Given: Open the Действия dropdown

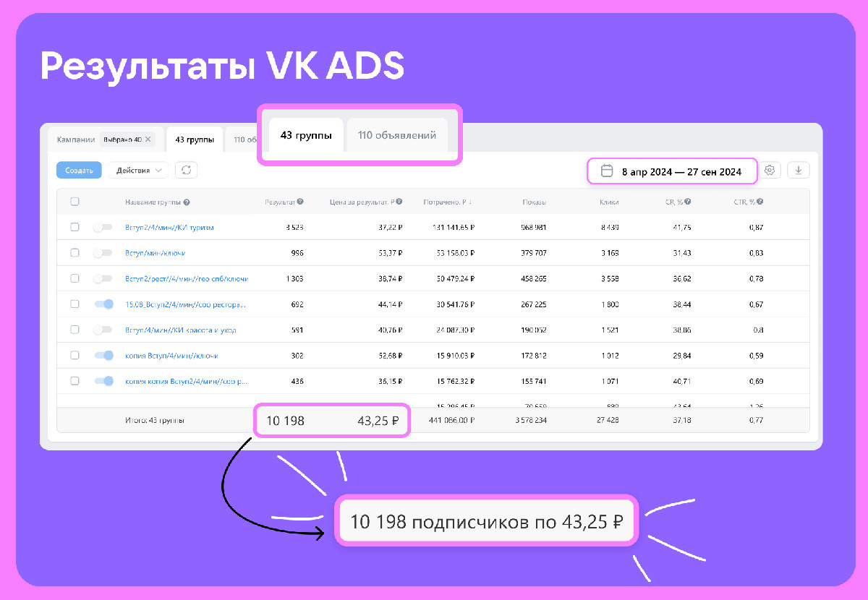Looking at the screenshot, I should [138, 170].
